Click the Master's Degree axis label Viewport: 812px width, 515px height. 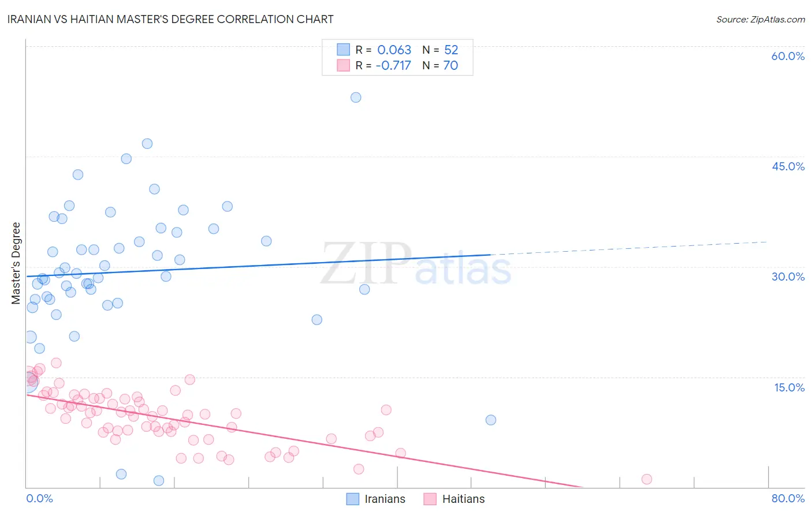[16, 263]
